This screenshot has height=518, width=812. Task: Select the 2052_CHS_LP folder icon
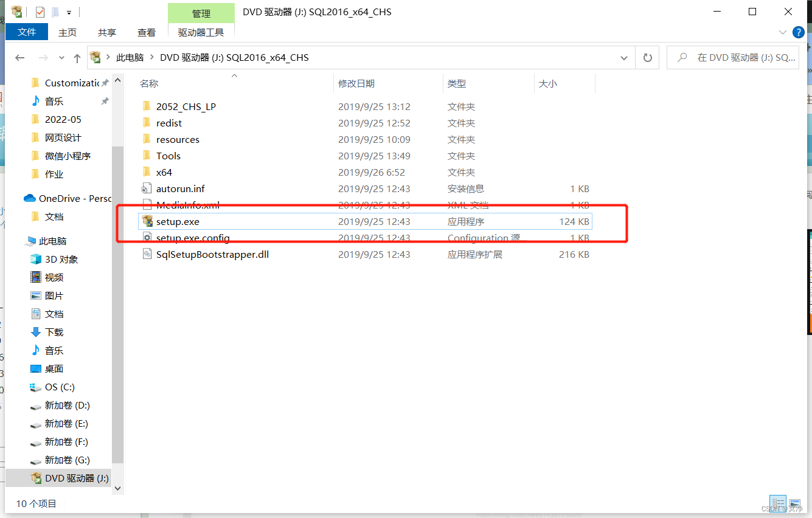[146, 106]
